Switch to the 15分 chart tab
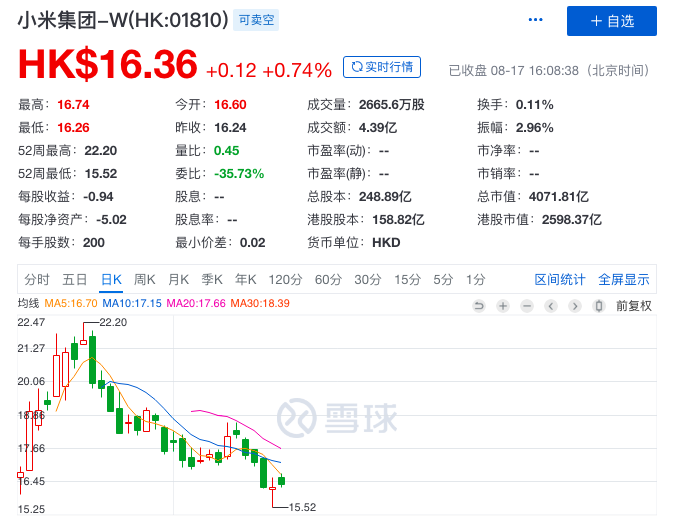Screen dimensions: 674x516 [x=407, y=280]
